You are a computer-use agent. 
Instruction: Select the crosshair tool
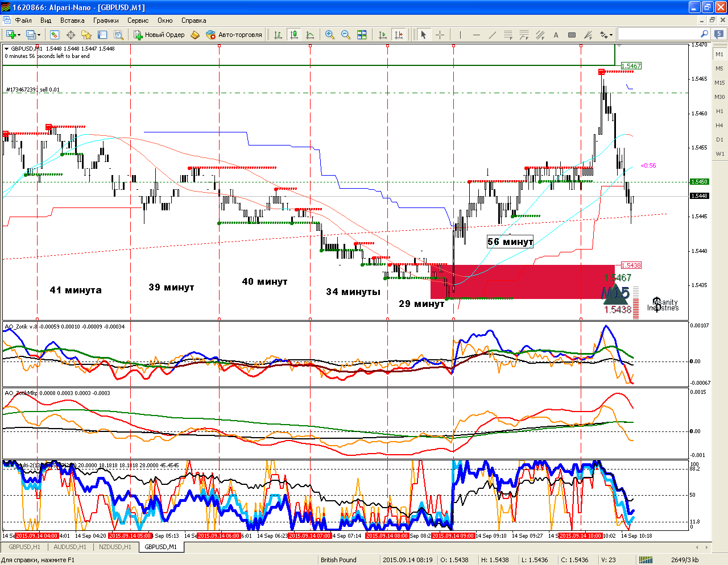440,35
